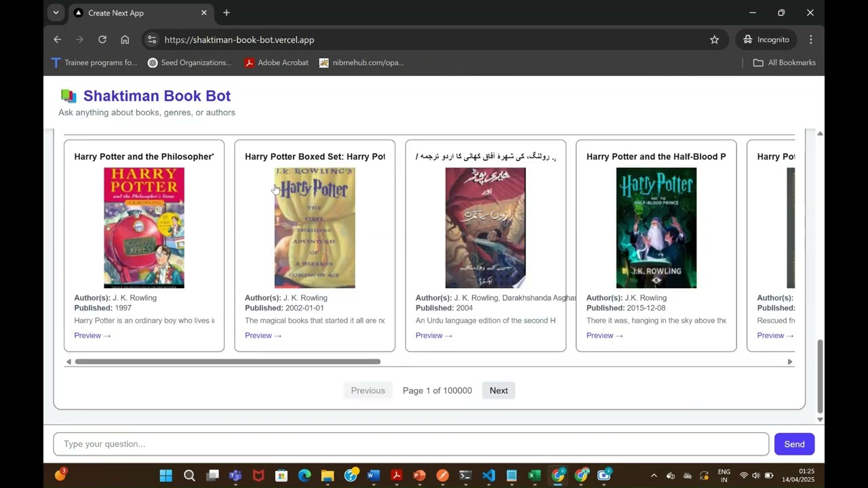This screenshot has width=868, height=488.
Task: Open Excel from the taskbar
Action: (x=534, y=475)
